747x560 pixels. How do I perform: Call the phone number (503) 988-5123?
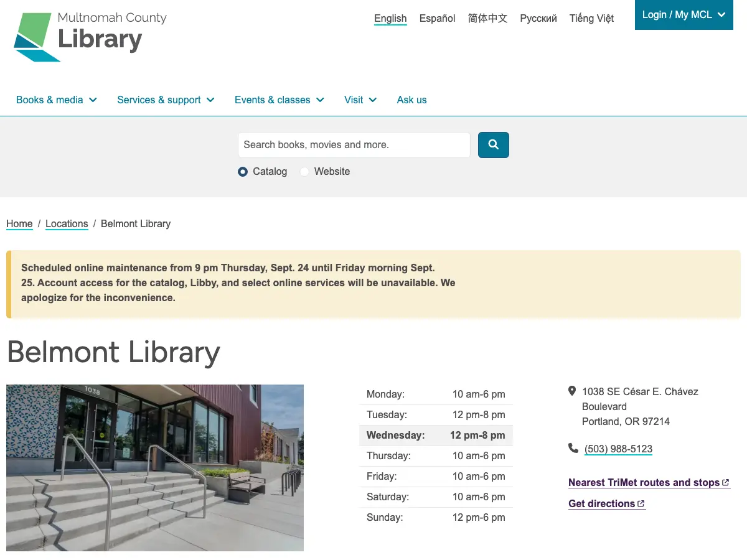click(x=618, y=449)
